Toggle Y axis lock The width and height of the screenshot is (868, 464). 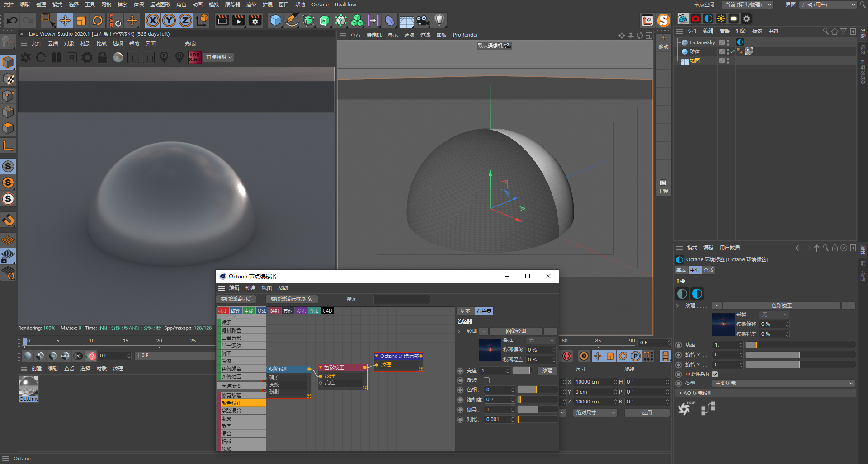pos(169,20)
